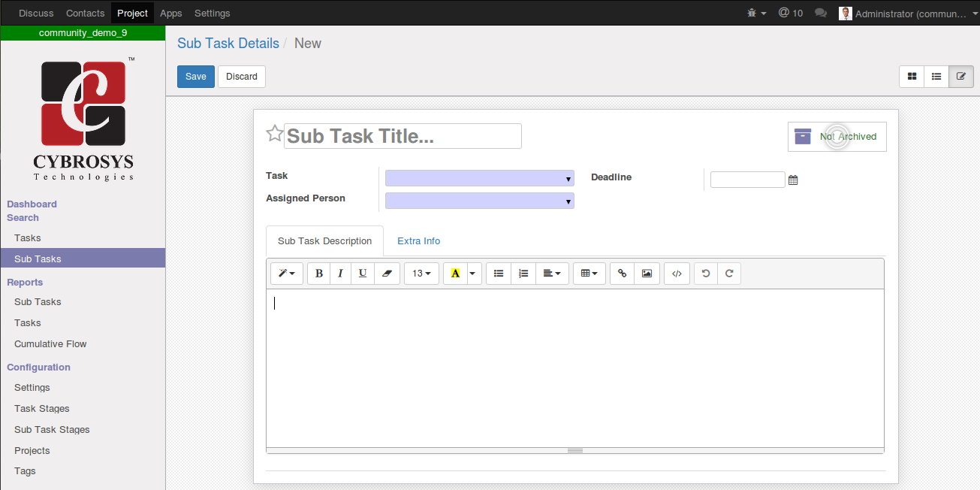Select Sub Tasks under Search in sidebar

[x=83, y=259]
